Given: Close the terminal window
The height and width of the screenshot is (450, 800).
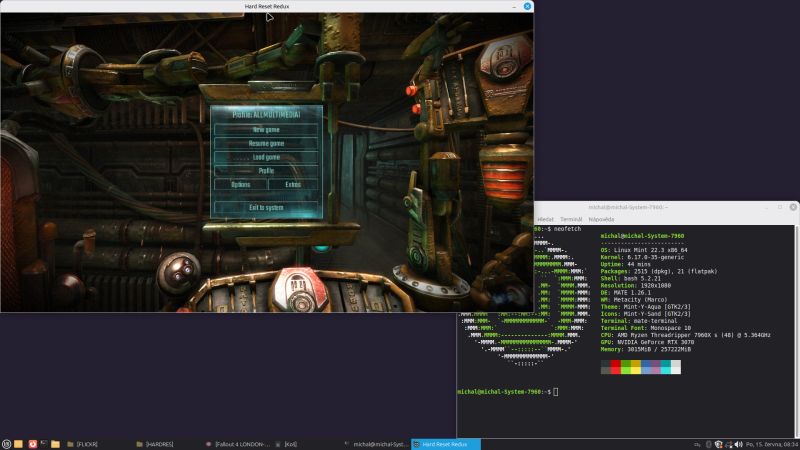Looking at the screenshot, I should point(793,207).
